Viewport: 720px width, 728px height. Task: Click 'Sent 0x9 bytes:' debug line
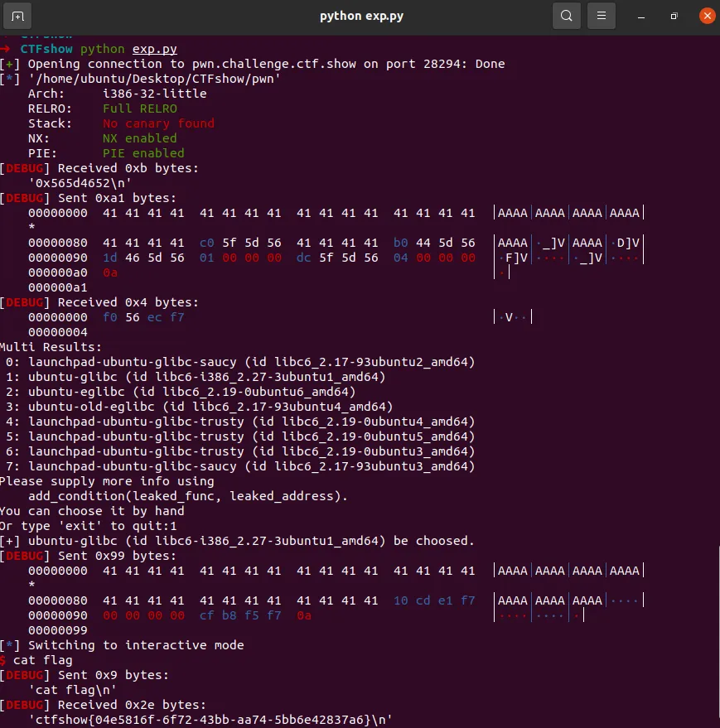(85, 675)
